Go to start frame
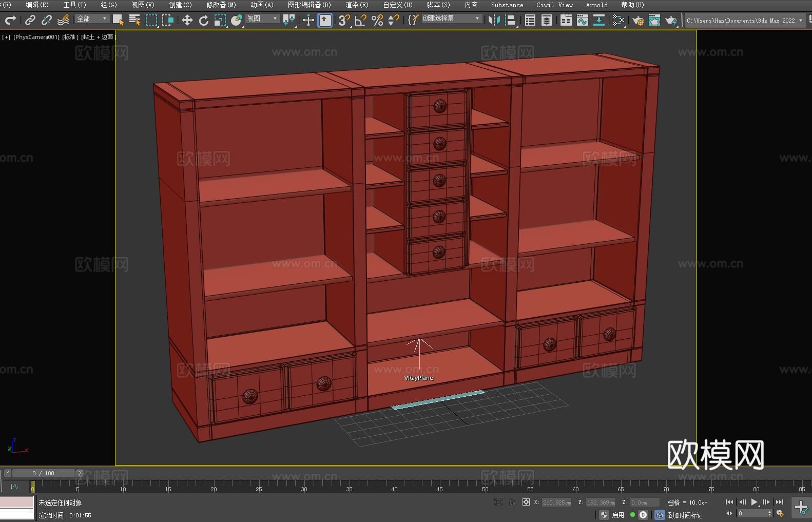 coord(729,502)
